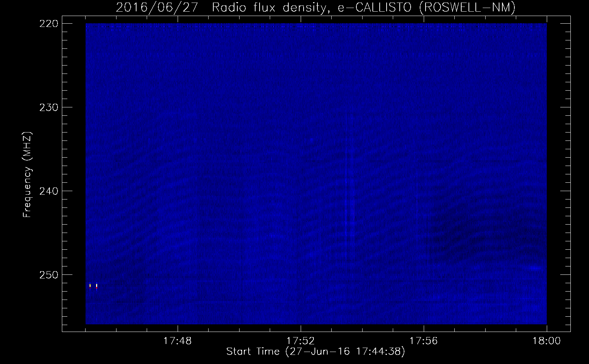Click the '17:48' time axis label
Screen dimensions: 589x364
178,341
